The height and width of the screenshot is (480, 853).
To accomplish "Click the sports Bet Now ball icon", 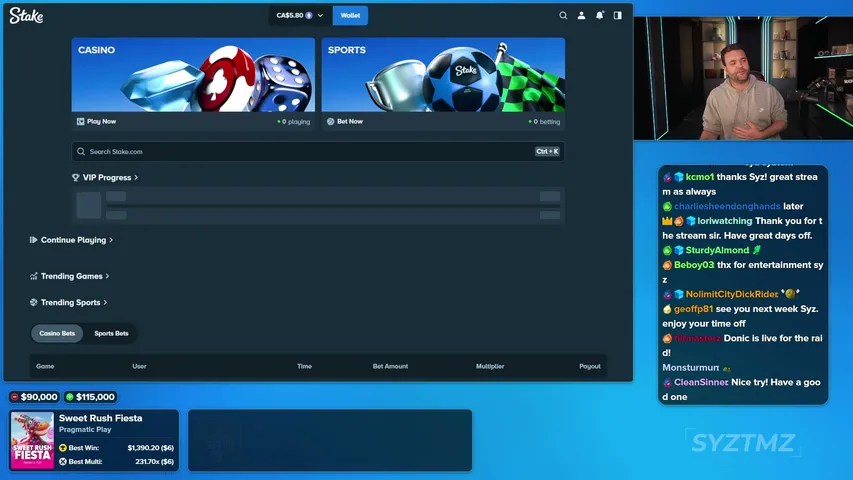I will tap(330, 121).
